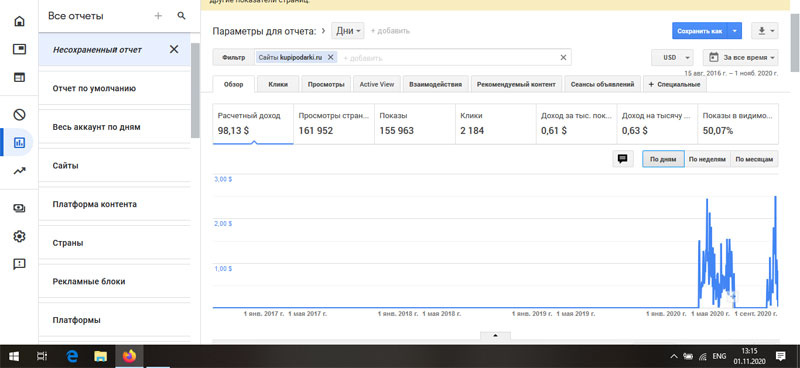This screenshot has height=368, width=800.
Task: Open the Feedback icon in sidebar
Action: coord(19,264)
